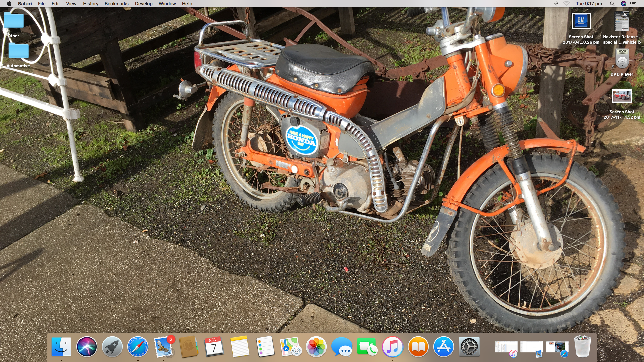Open the Help menu

click(x=187, y=4)
